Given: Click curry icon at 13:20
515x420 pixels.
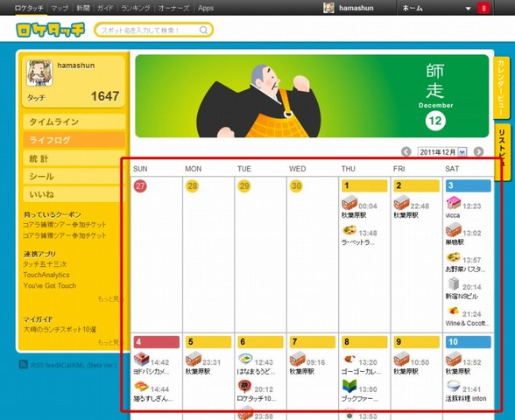Looking at the screenshot, I should [x=349, y=359].
